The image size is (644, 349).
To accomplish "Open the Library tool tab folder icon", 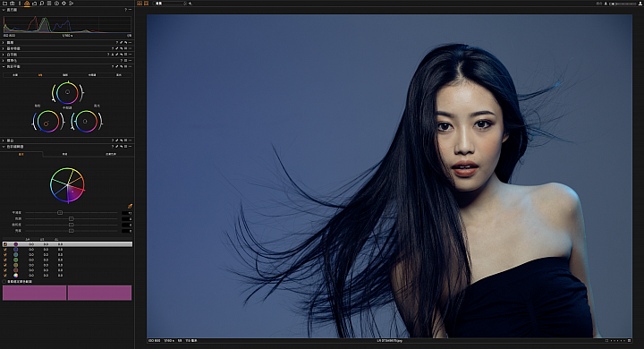I will (5, 4).
